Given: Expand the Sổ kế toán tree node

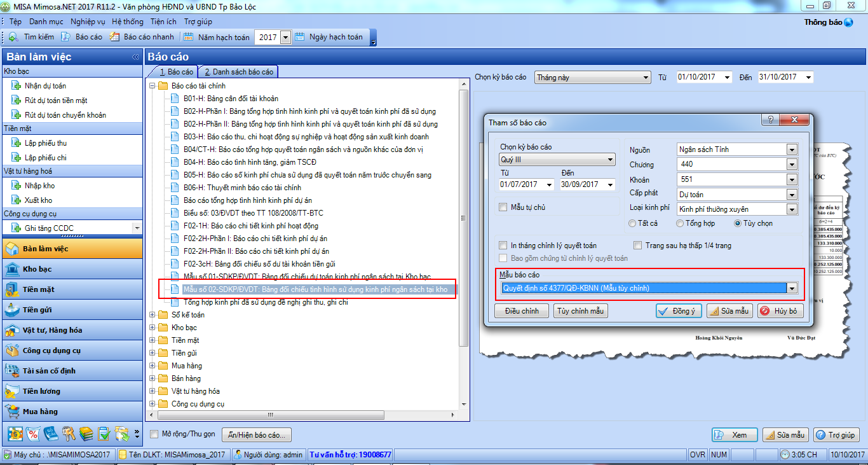Looking at the screenshot, I should pyautogui.click(x=153, y=315).
